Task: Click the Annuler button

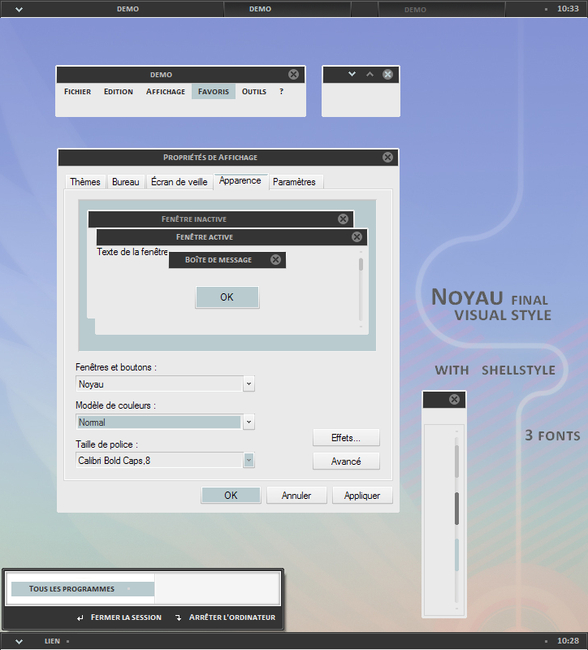Action: point(296,495)
